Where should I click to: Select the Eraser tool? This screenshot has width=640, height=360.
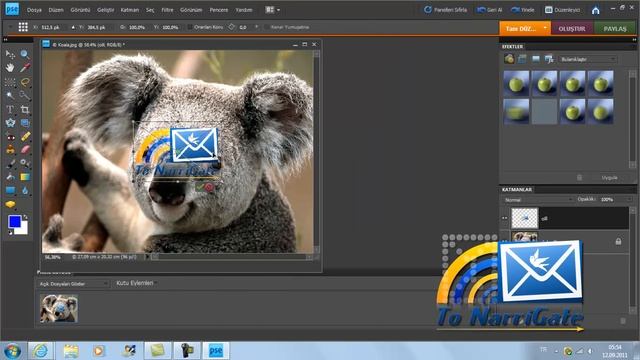pyautogui.click(x=25, y=149)
